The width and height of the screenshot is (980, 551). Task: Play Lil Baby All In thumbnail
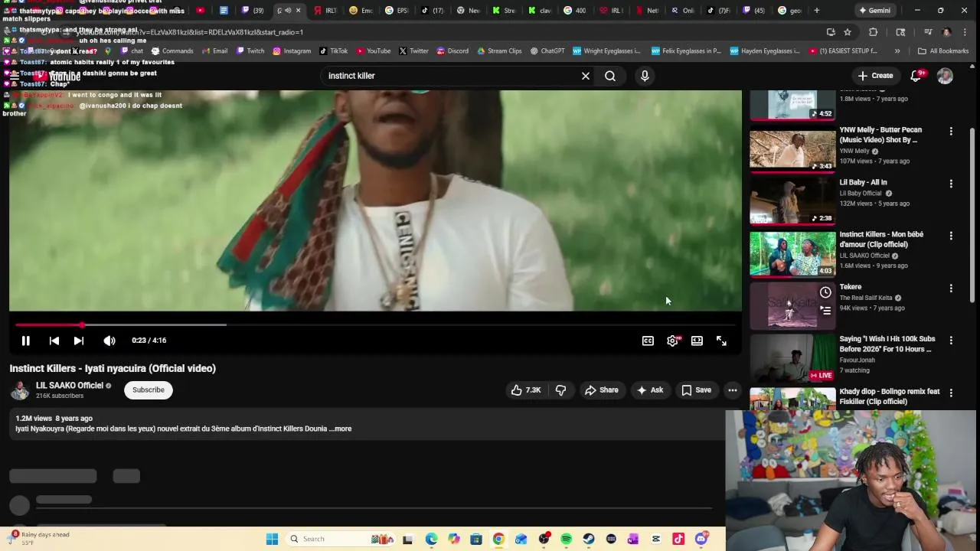click(x=792, y=203)
